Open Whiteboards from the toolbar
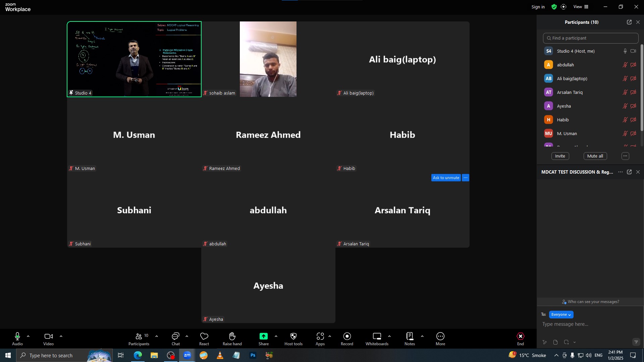This screenshot has width=644, height=362. [377, 339]
